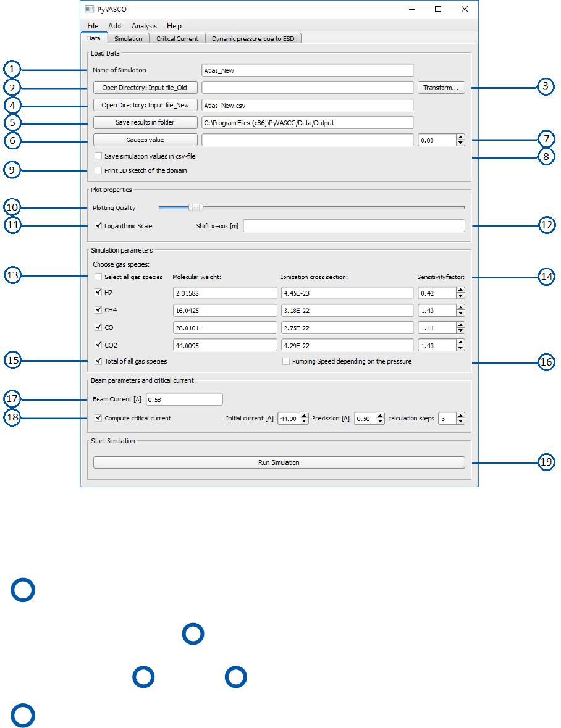
Task: Click the Plotting Quality slider handle
Action: click(x=195, y=207)
